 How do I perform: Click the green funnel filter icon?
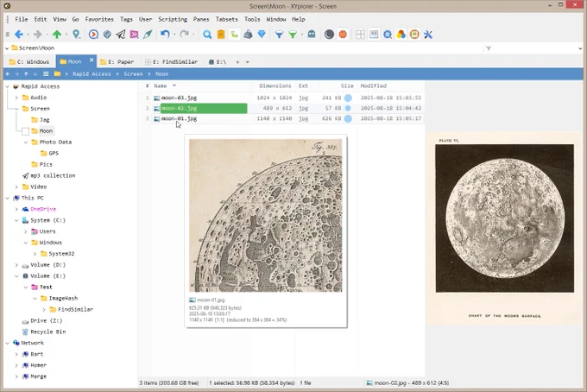point(293,35)
